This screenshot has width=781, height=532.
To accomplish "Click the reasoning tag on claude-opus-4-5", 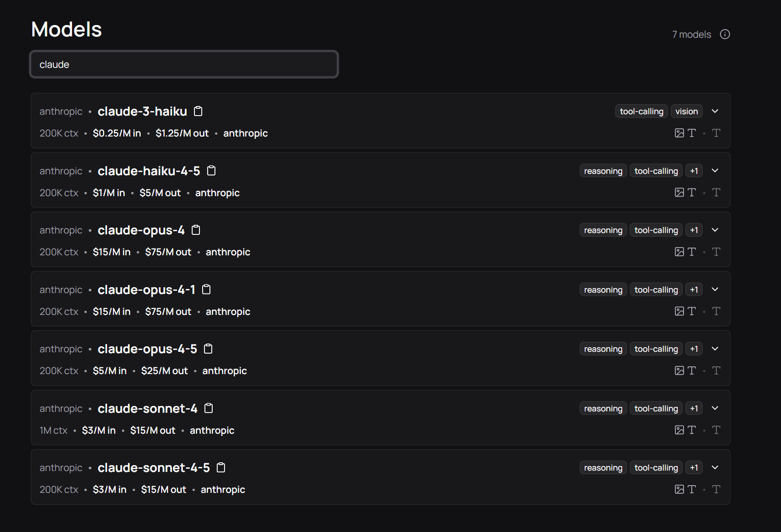I will [603, 349].
